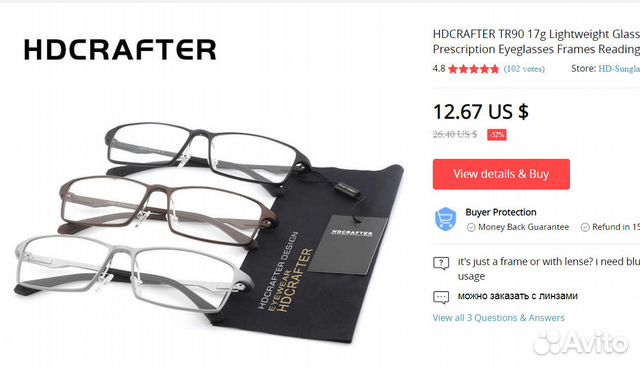Click the Refund checkmark icon
The image size is (640, 368).
click(585, 227)
